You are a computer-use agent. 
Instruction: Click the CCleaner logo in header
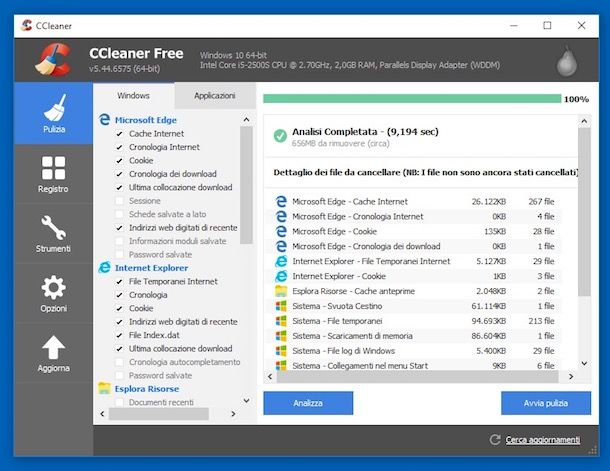coord(54,60)
